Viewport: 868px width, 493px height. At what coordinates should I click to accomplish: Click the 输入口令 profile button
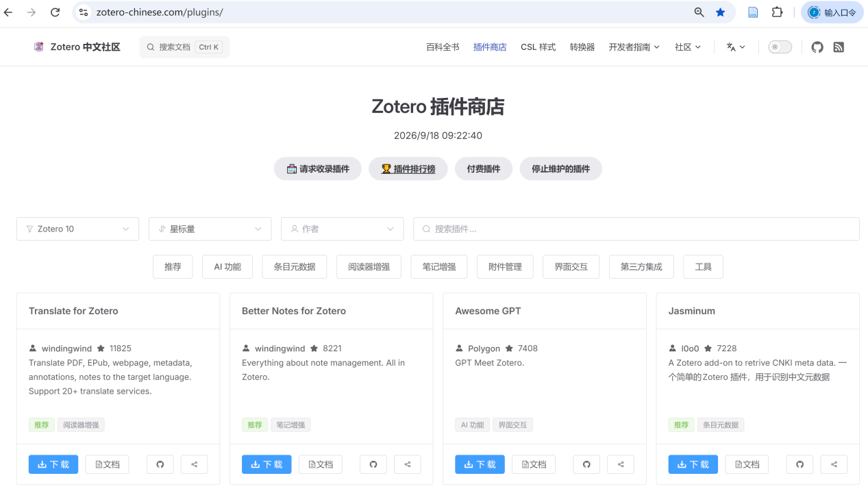click(x=832, y=12)
